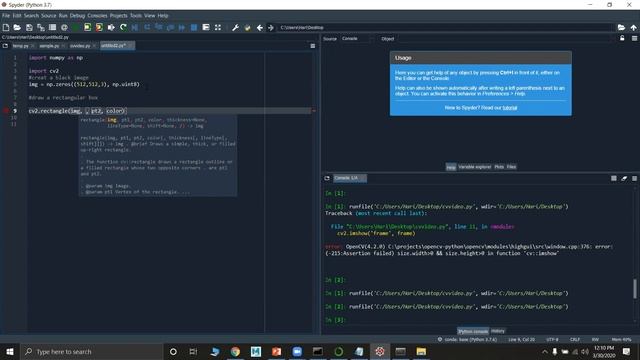The height and width of the screenshot is (360, 640).
Task: Run selection or current line
Action: click(111, 27)
